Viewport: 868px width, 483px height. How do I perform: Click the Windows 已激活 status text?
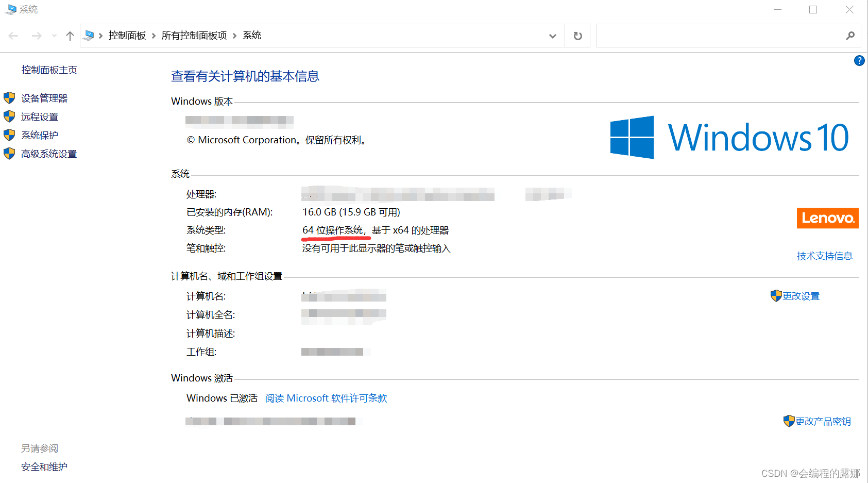pyautogui.click(x=222, y=398)
